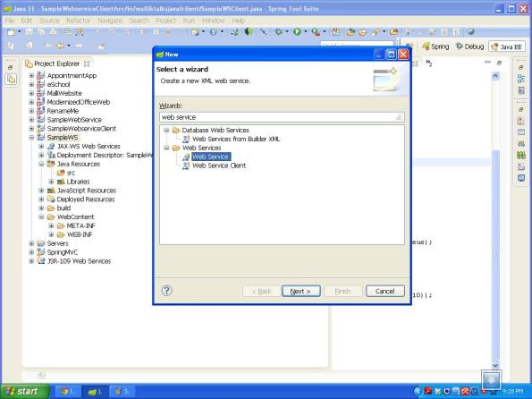This screenshot has height=399, width=532.
Task: Expand the WEB-INF folder
Action: [51, 234]
